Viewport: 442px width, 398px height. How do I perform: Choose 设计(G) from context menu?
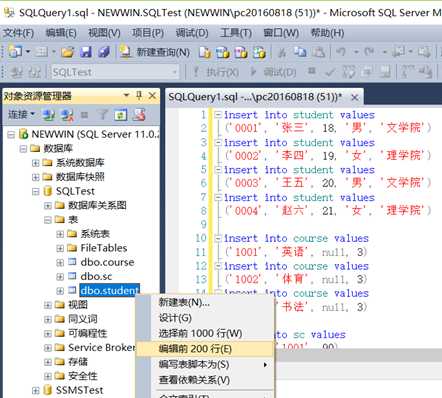click(x=205, y=318)
